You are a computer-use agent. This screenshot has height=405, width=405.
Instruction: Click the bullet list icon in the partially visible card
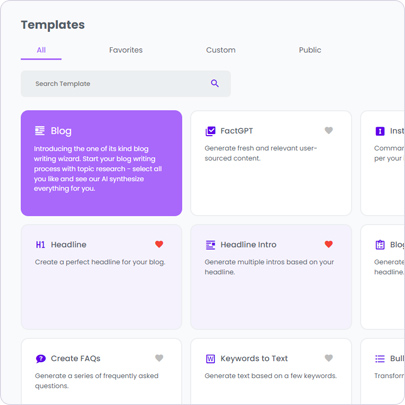[380, 359]
